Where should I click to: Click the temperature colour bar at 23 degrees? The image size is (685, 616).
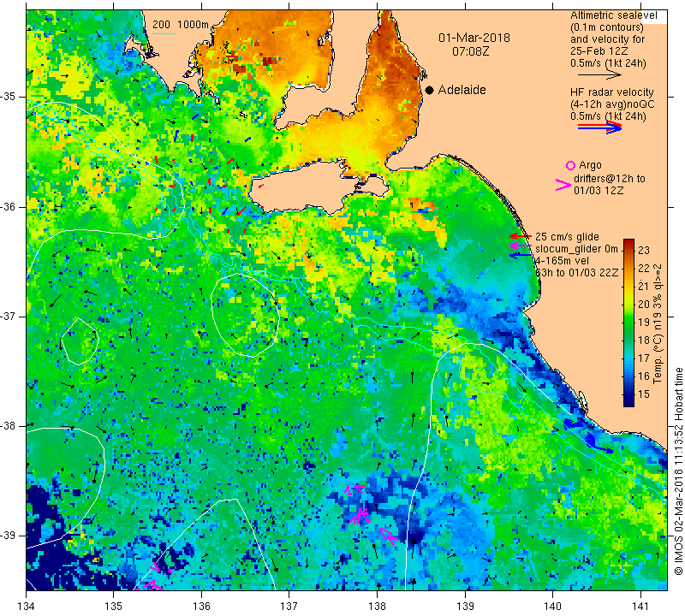(628, 250)
